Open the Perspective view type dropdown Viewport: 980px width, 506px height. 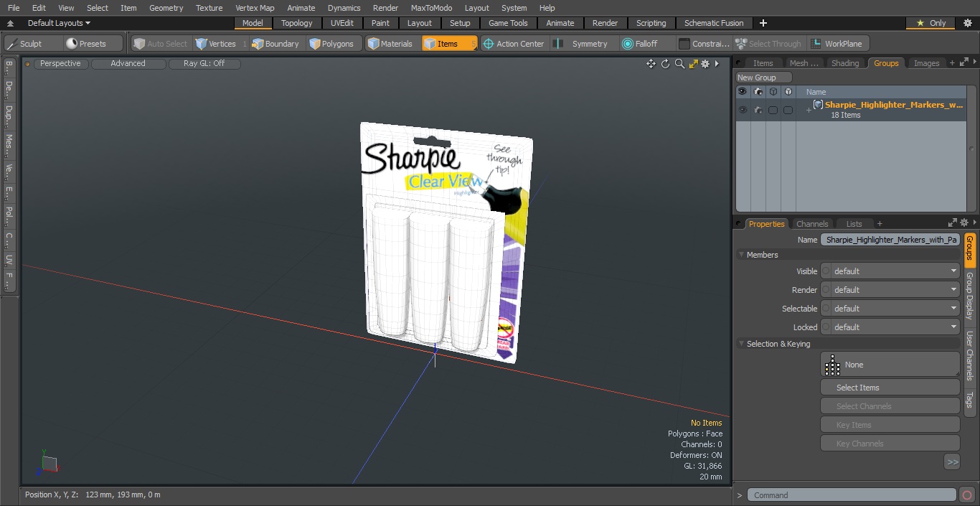[x=60, y=64]
